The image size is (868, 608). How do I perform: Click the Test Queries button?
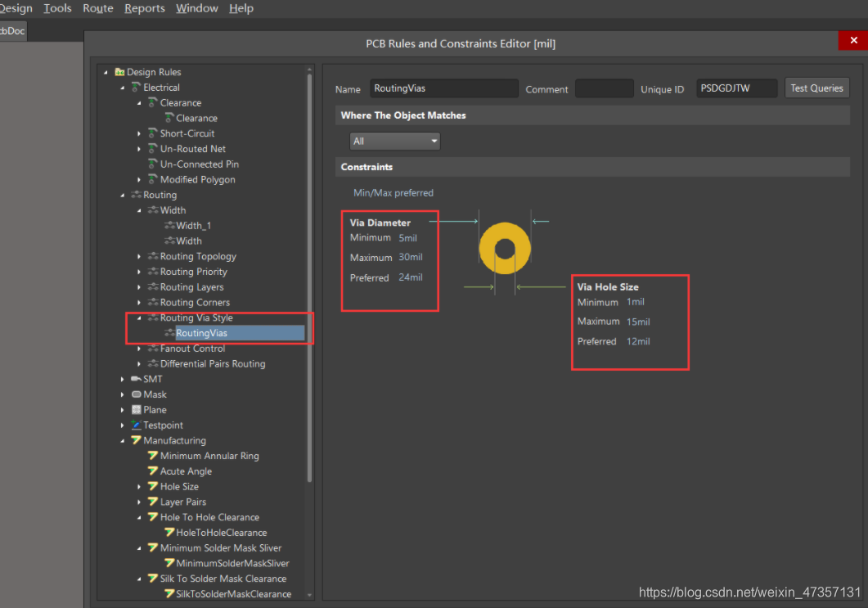pyautogui.click(x=816, y=88)
